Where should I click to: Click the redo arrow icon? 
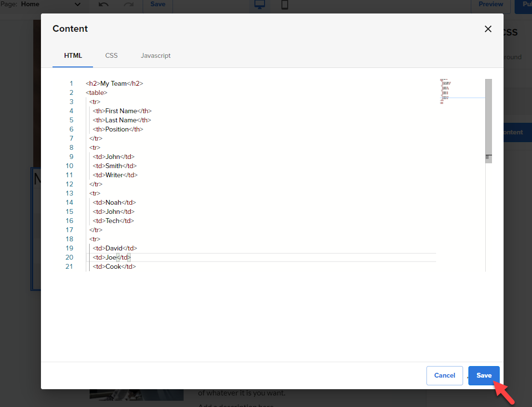click(128, 4)
